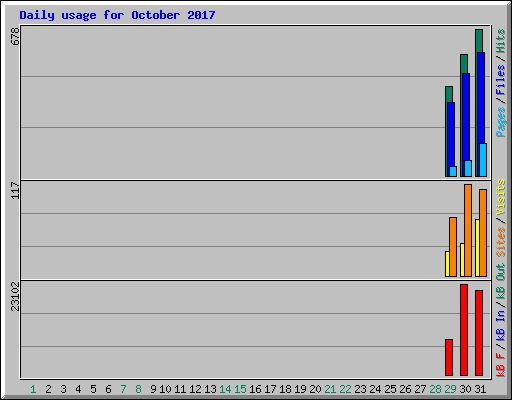512x400 pixels.
Task: Select the red kB bar for day 31
Action: point(479,333)
